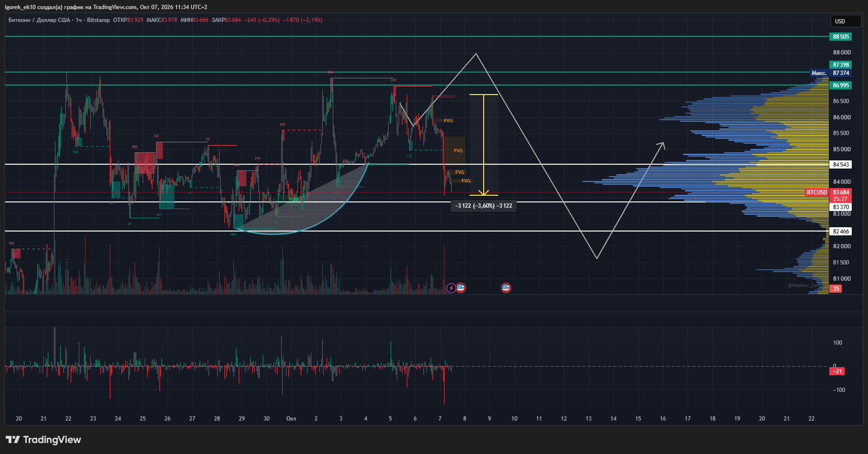
Task: Click the ЗАКР 83 684 close value
Action: click(x=226, y=20)
